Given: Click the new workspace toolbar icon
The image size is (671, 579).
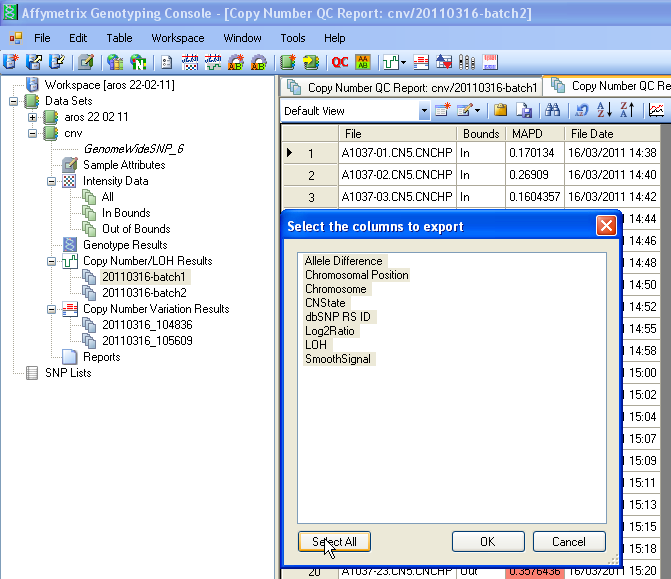Looking at the screenshot, I should coord(11,62).
